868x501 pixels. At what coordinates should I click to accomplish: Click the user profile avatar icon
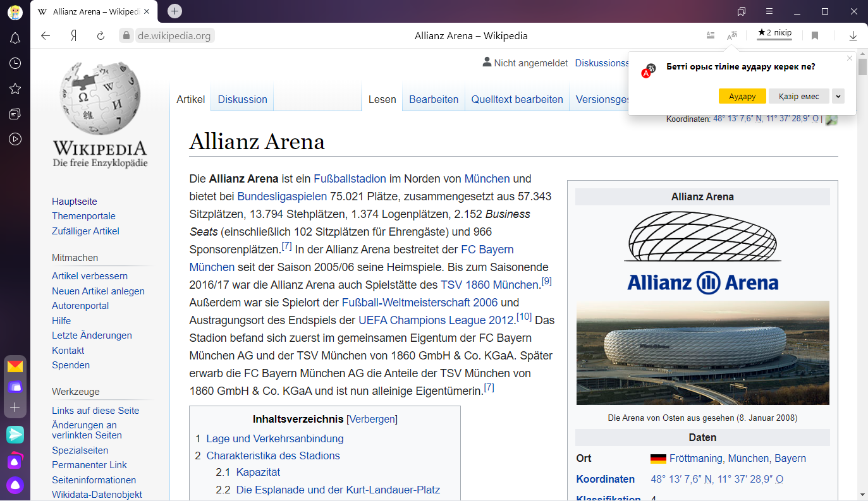pos(15,11)
